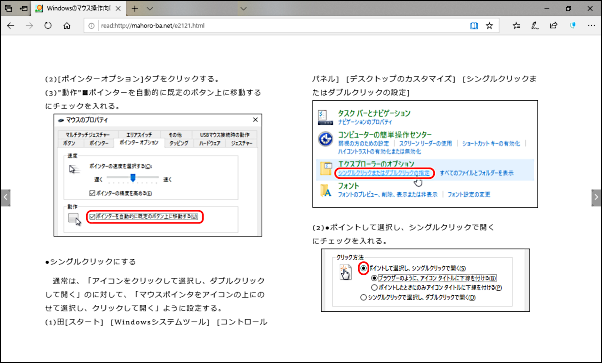The height and width of the screenshot is (363, 602).
Task: Minimize the Edge browser window
Action: tap(547, 8)
